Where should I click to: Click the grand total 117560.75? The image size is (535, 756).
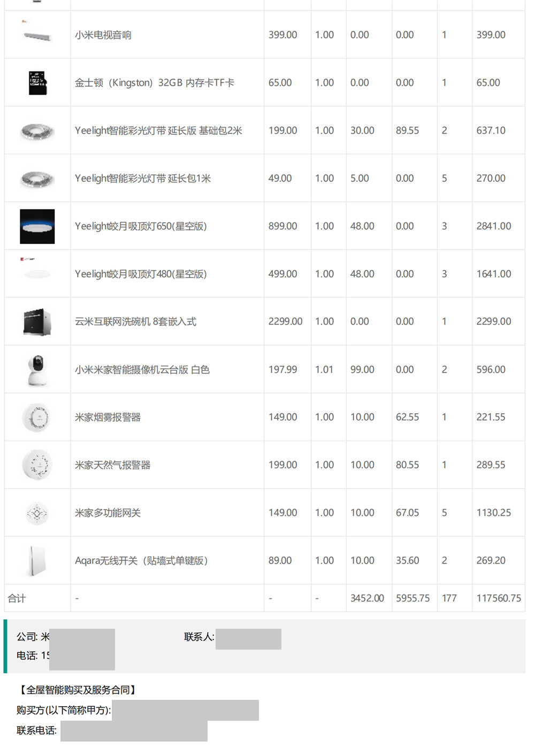499,598
